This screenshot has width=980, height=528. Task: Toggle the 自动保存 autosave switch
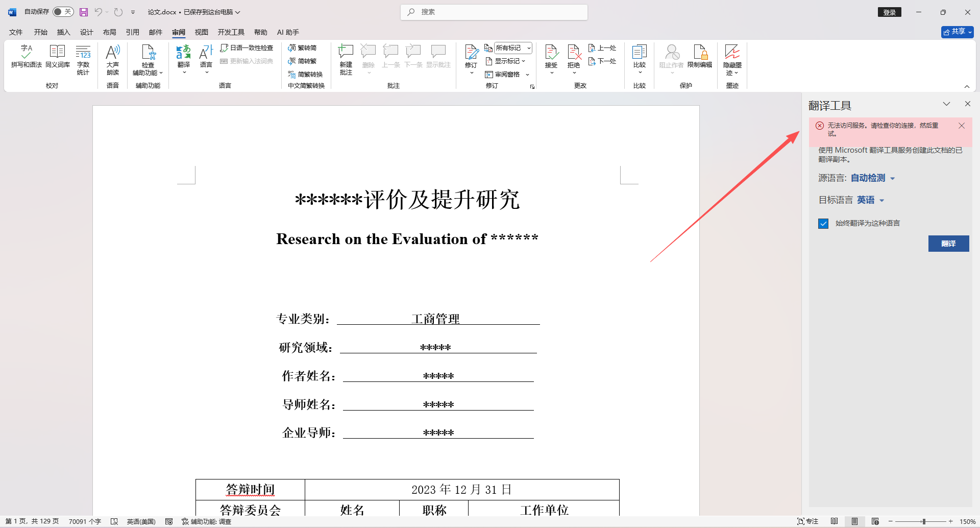tap(63, 12)
